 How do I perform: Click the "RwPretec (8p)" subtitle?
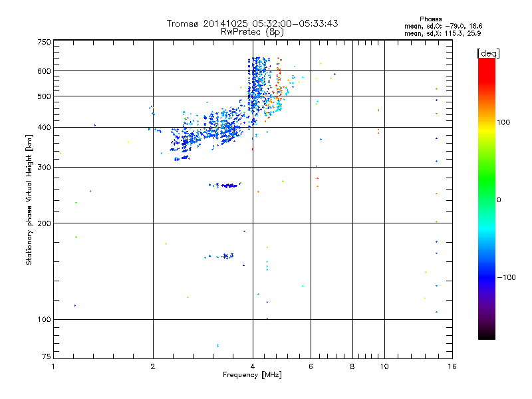252,32
